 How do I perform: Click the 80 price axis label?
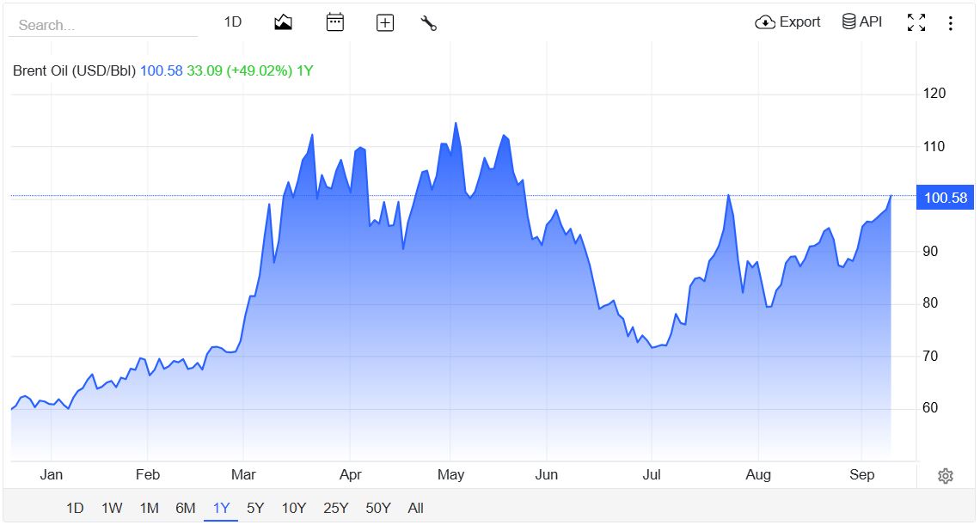tap(931, 303)
